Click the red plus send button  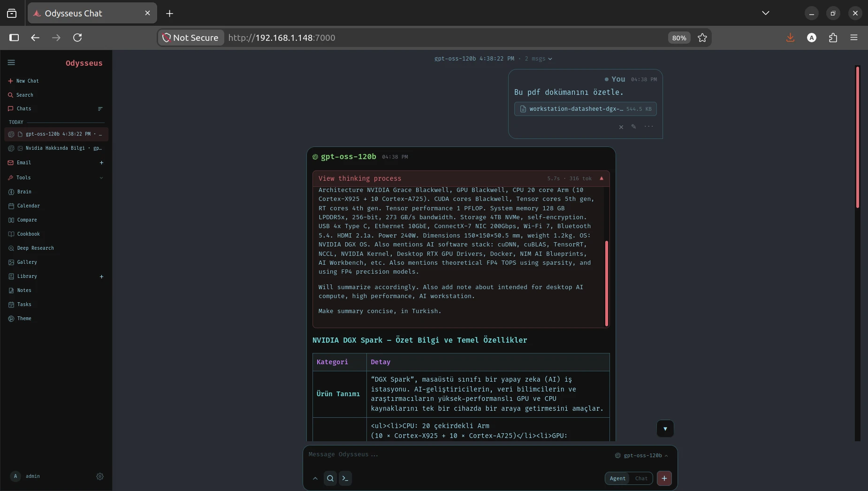pos(664,478)
